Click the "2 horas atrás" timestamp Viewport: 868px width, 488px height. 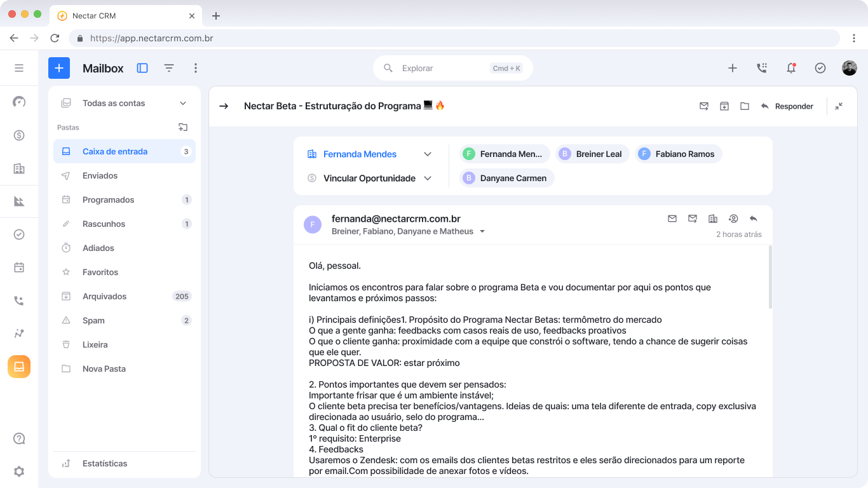pos(738,234)
